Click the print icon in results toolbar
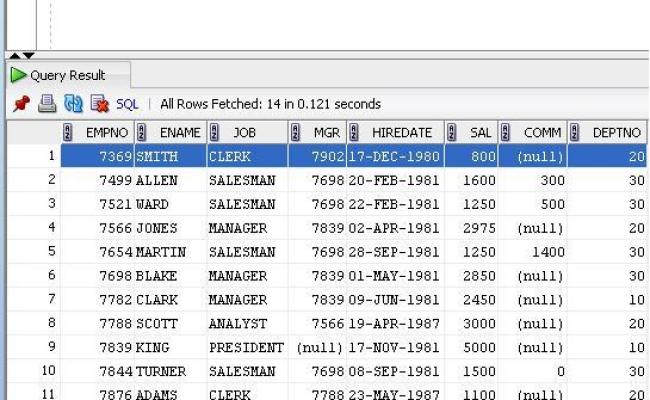650x400 pixels. [47, 104]
